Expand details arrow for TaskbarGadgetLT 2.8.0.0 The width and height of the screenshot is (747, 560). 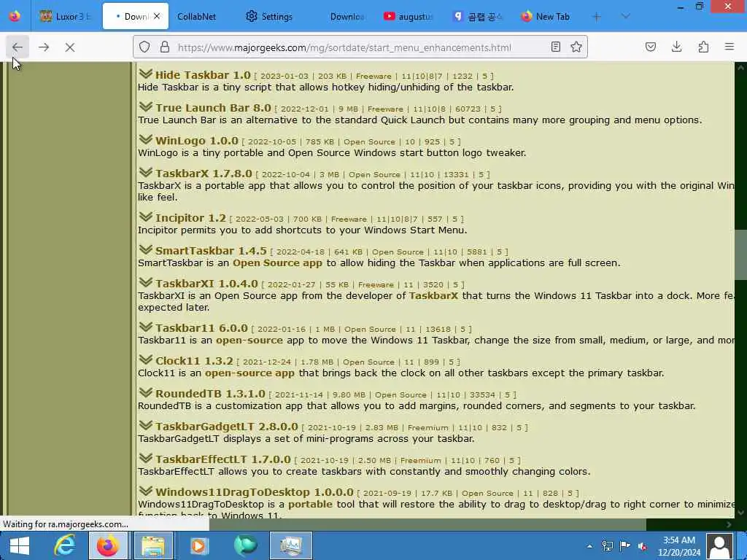(x=145, y=425)
